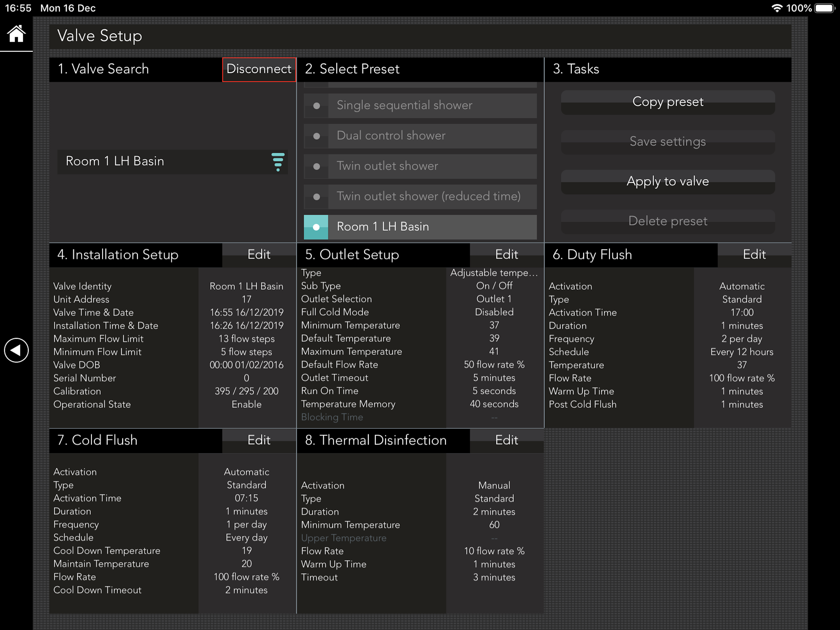Click Save settings button

pos(668,142)
